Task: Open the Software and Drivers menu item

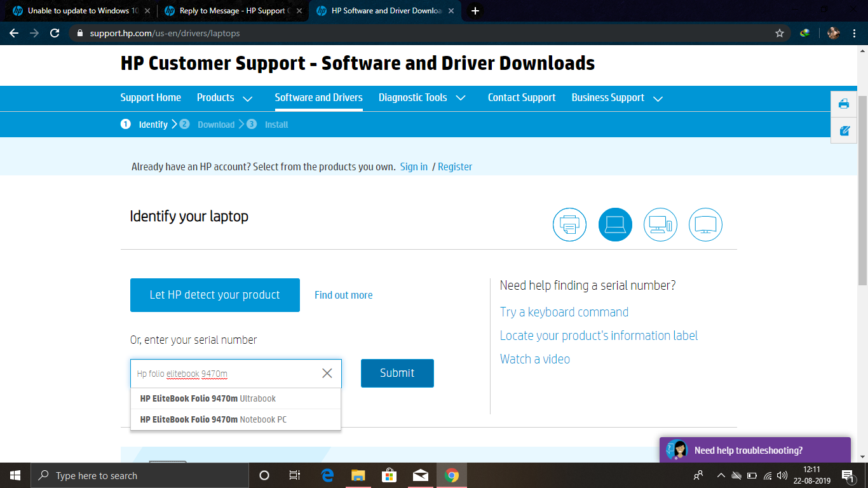Action: pyautogui.click(x=318, y=98)
